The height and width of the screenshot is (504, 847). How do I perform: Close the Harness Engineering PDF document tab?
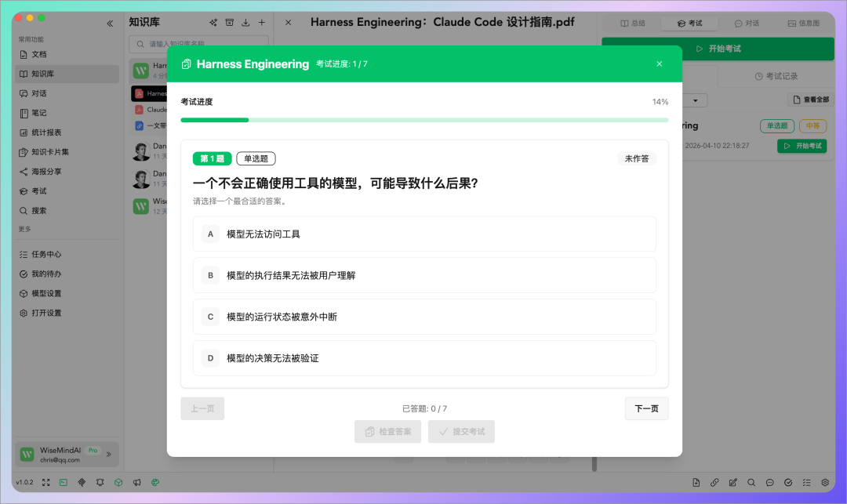pos(288,23)
